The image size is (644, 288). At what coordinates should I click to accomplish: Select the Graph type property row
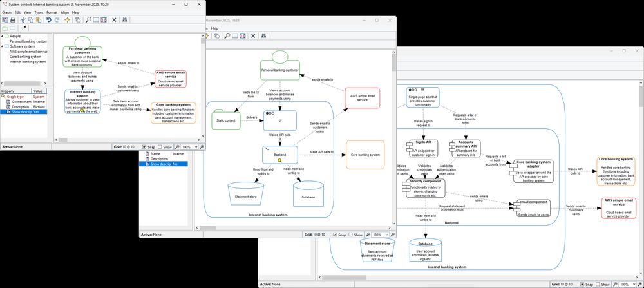(24, 97)
